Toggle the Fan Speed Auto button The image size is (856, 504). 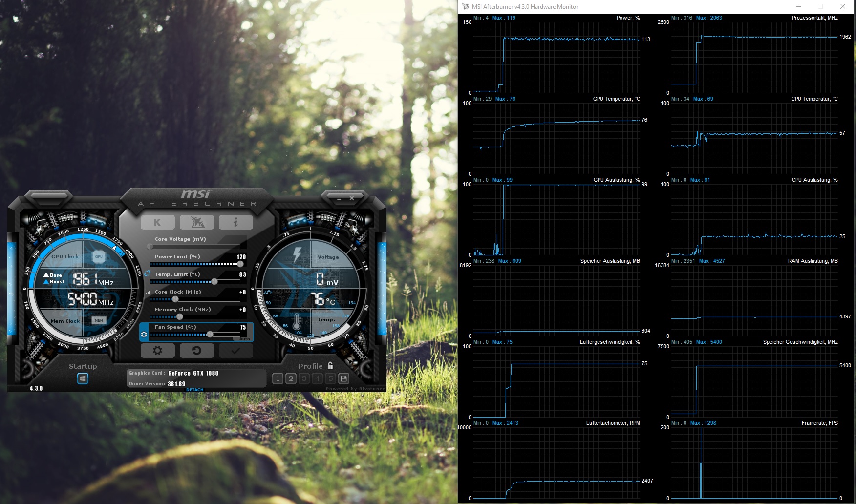coord(245,339)
